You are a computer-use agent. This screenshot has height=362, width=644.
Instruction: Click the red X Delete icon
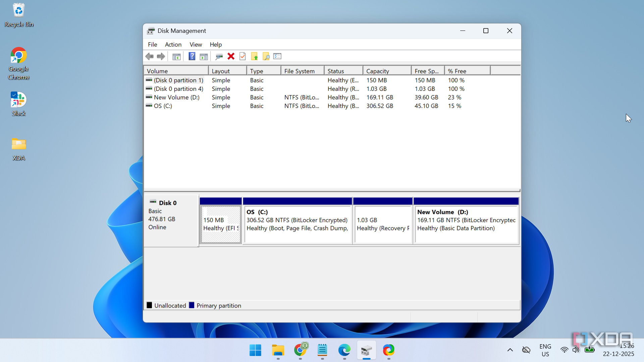pyautogui.click(x=231, y=56)
